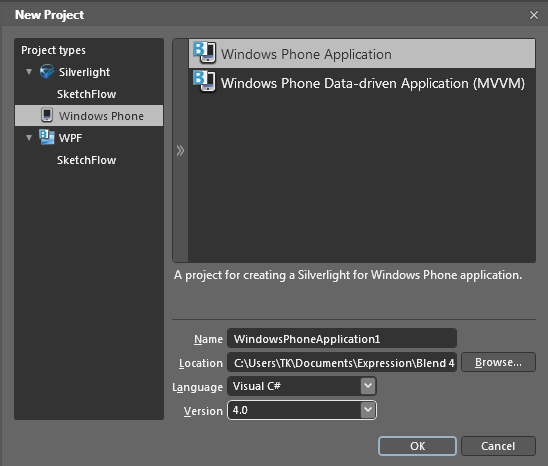This screenshot has width=548, height=466.
Task: Click the Visual C# language value
Action: pyautogui.click(x=257, y=386)
